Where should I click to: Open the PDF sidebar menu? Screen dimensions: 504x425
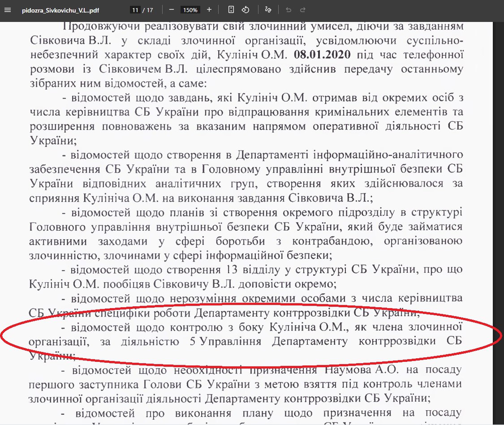tap(7, 9)
